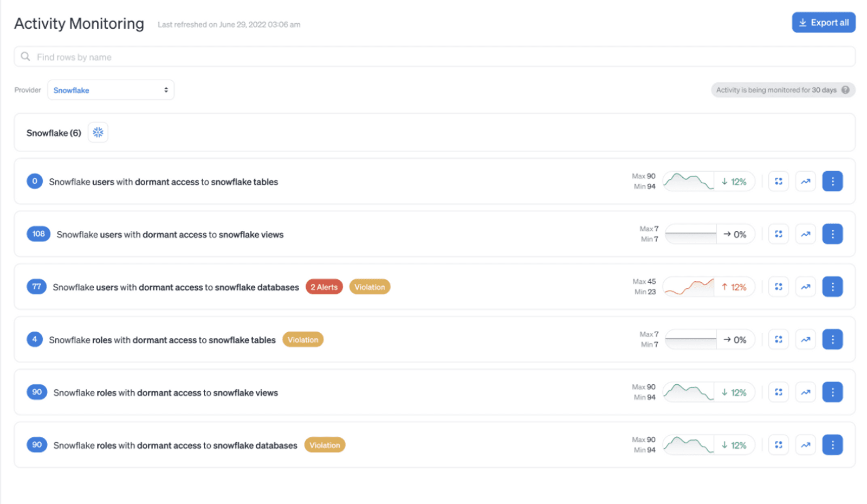Viewport: 867px width, 504px height.
Task: Open trend chart icon for roles dormant access to databases
Action: coord(806,445)
